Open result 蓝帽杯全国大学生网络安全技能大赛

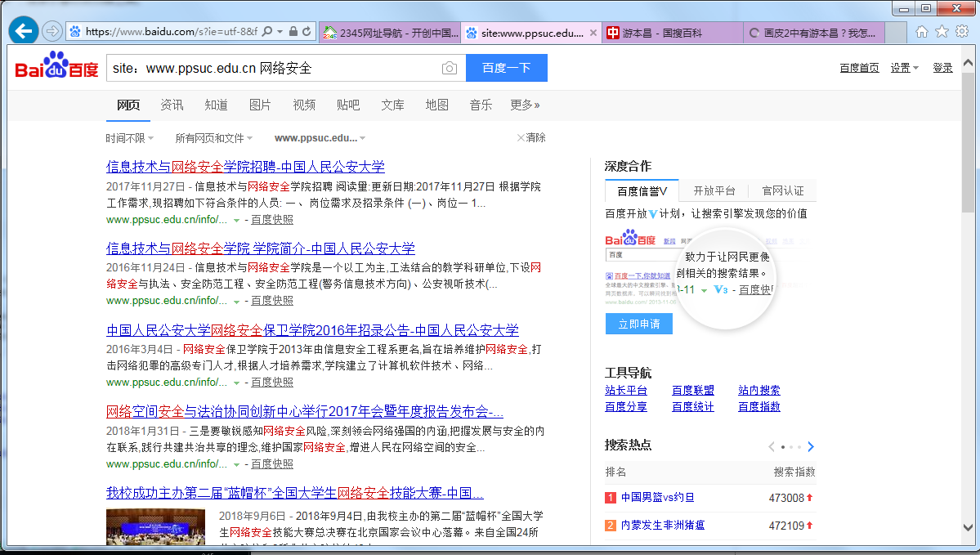click(295, 493)
